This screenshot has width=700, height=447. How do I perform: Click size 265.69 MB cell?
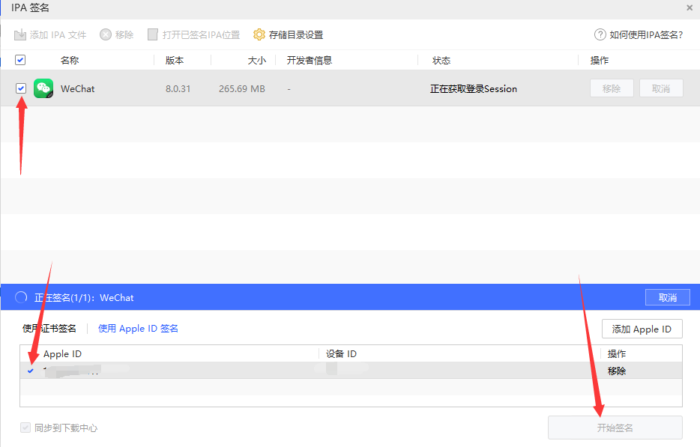click(242, 89)
